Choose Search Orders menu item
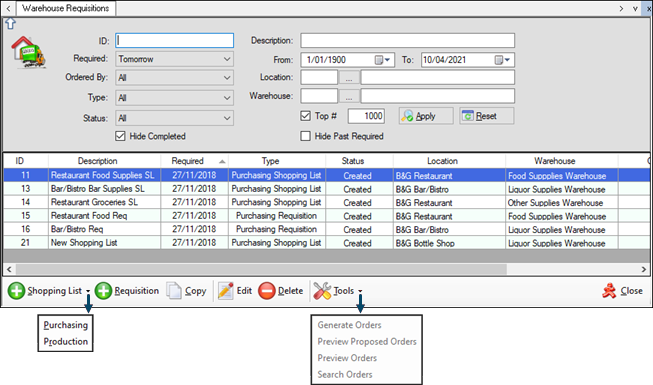 pyautogui.click(x=345, y=375)
